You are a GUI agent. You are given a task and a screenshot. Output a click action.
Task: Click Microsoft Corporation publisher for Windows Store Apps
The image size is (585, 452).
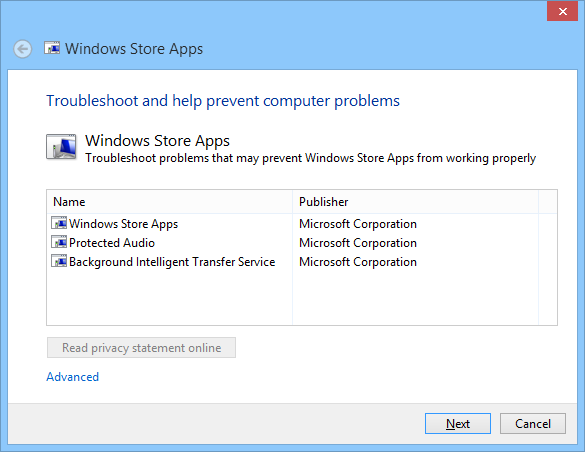[x=358, y=224]
